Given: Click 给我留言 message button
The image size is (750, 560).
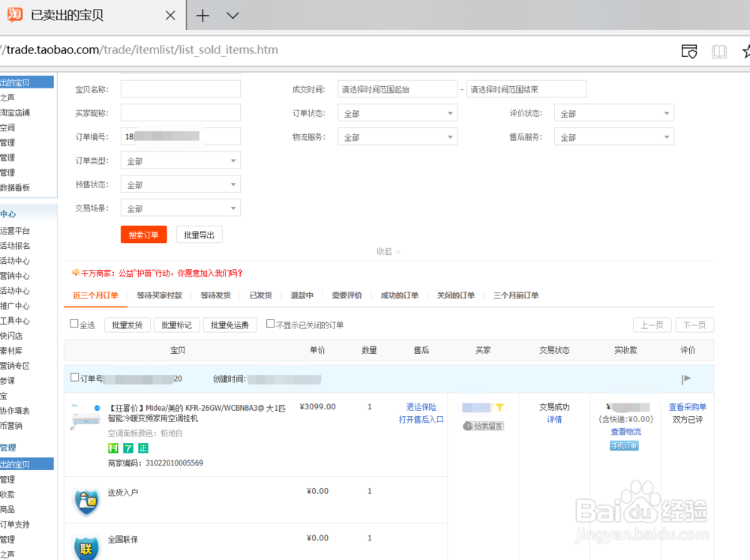Looking at the screenshot, I should click(483, 426).
